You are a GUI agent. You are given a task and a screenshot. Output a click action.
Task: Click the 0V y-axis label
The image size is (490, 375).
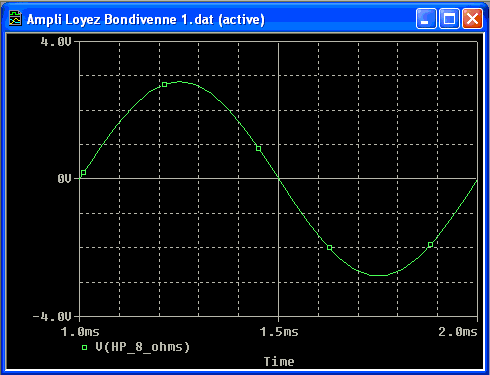click(x=64, y=179)
